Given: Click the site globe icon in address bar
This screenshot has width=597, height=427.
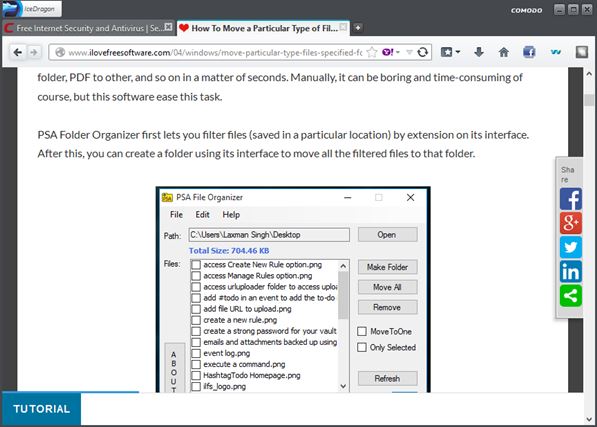Looking at the screenshot, I should click(x=60, y=52).
